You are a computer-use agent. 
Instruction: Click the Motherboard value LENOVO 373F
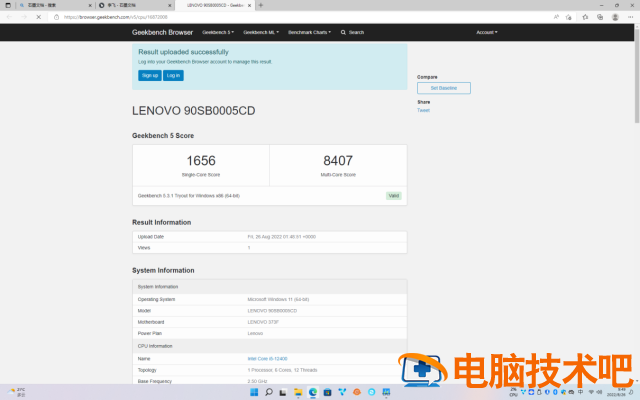(263, 322)
